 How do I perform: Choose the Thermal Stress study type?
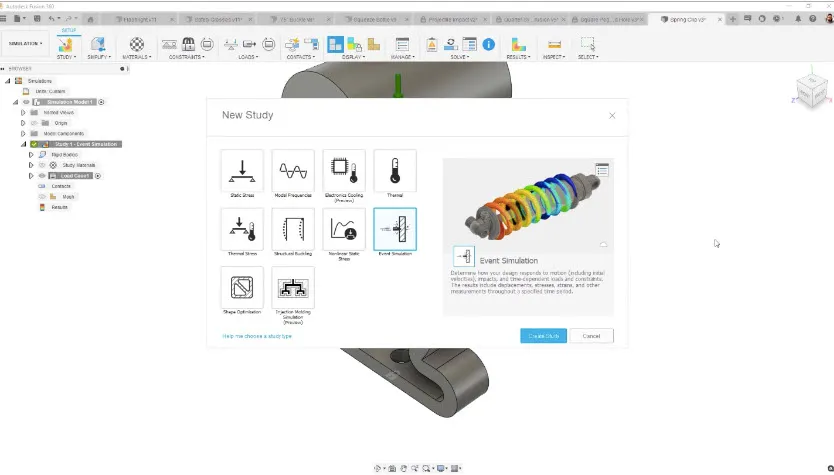click(x=242, y=229)
